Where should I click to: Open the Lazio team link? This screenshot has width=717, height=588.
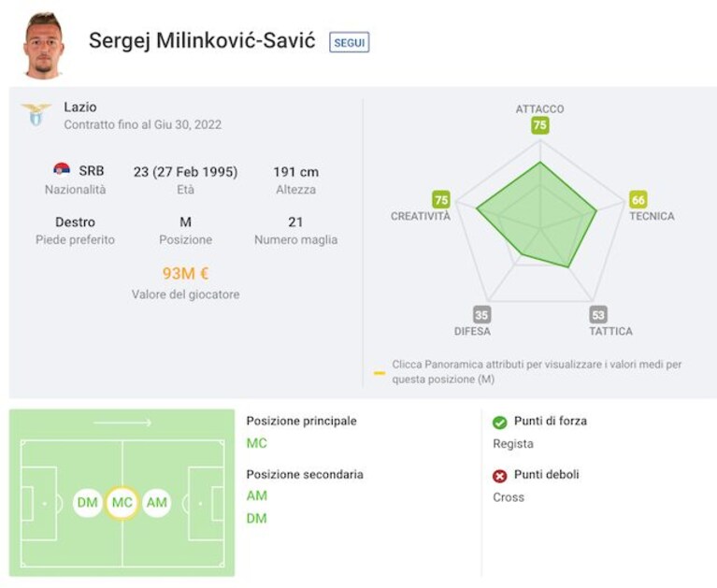80,107
